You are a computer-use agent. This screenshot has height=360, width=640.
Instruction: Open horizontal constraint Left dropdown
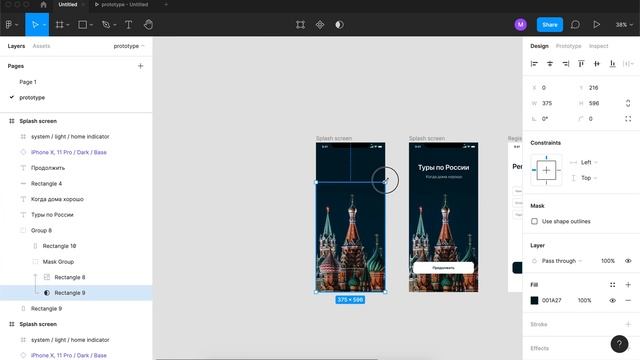coord(589,162)
